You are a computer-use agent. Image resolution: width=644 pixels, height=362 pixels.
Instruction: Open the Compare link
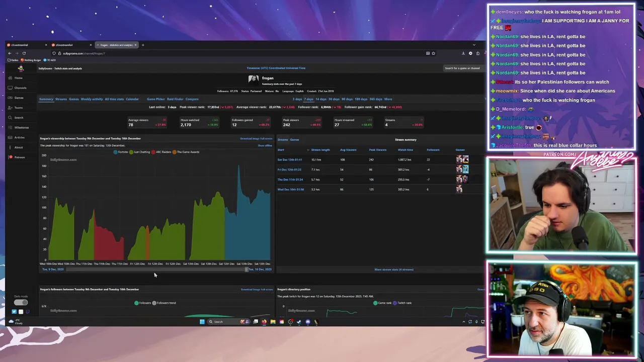[x=192, y=99]
